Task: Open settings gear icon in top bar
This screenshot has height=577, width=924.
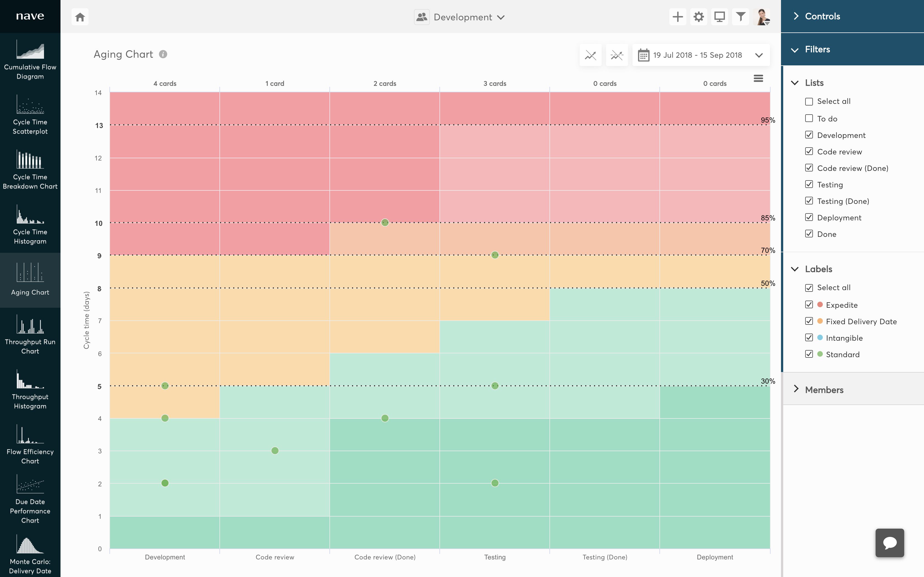Action: click(698, 17)
